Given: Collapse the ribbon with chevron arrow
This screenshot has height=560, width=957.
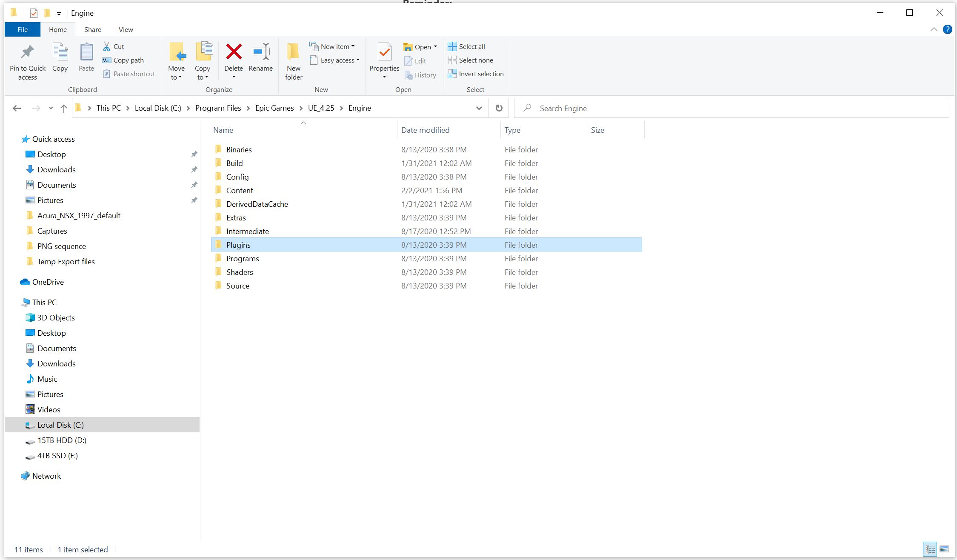Looking at the screenshot, I should pos(934,29).
